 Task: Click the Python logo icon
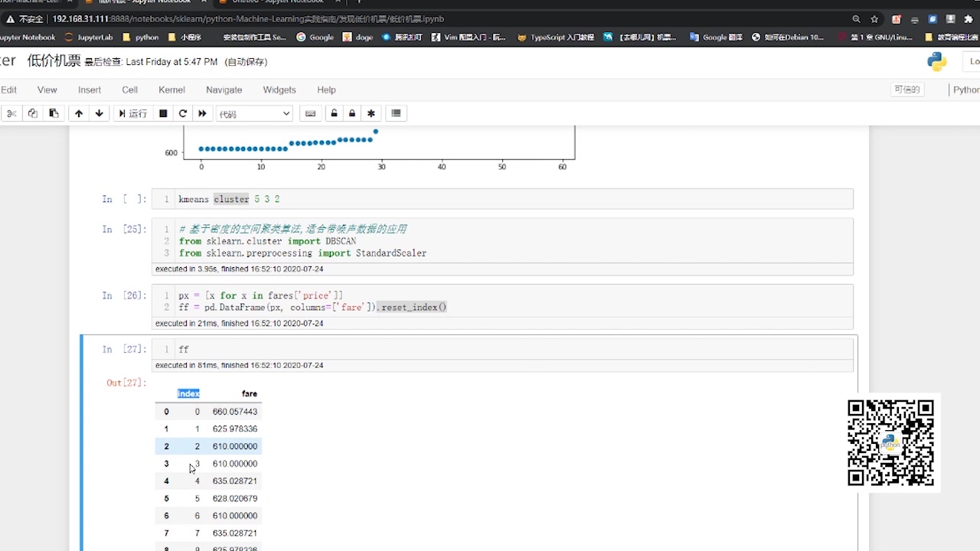[936, 62]
